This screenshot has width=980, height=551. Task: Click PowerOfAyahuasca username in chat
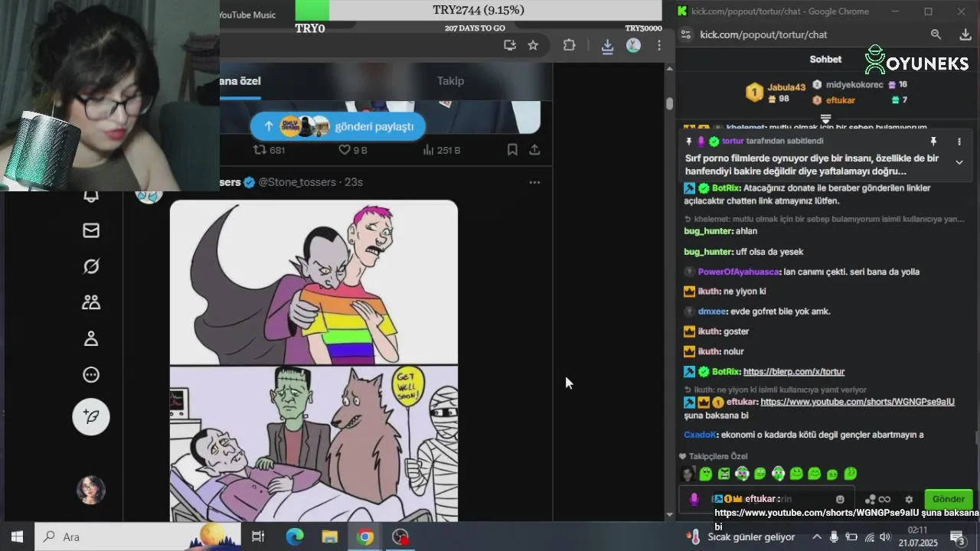pyautogui.click(x=738, y=272)
